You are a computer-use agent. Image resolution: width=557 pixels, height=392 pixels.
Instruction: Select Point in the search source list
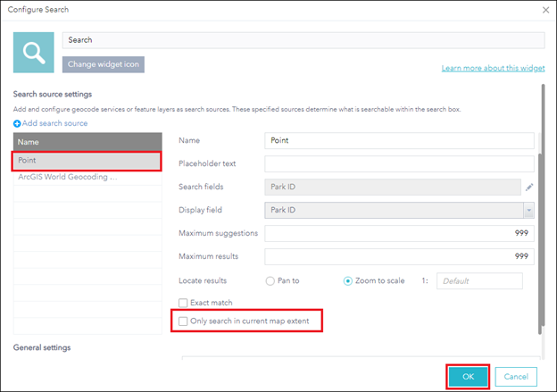point(87,161)
